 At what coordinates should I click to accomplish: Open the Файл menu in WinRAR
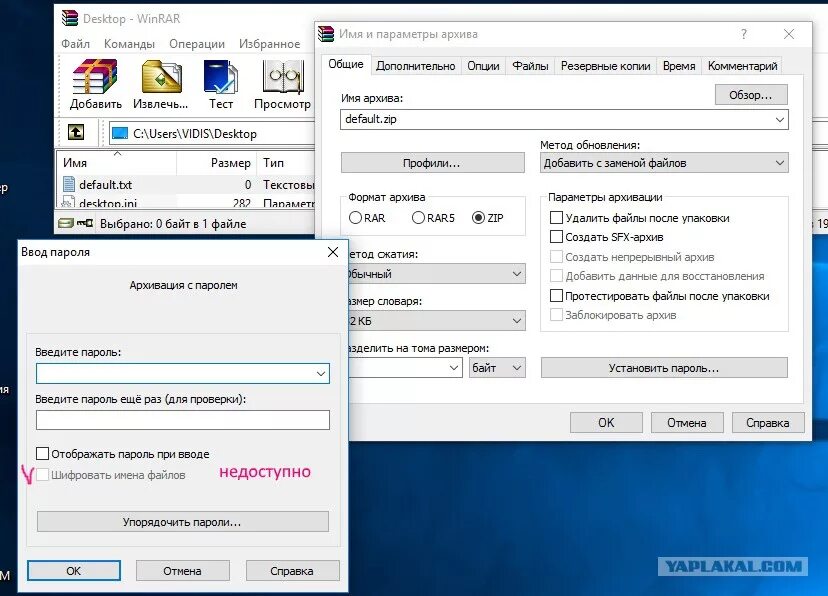[x=76, y=44]
